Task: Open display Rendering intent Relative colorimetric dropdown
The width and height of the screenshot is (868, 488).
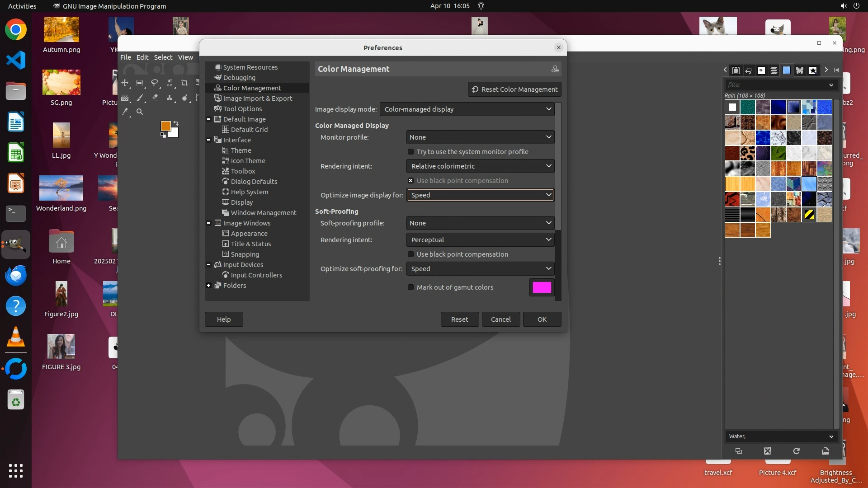Action: click(x=480, y=166)
